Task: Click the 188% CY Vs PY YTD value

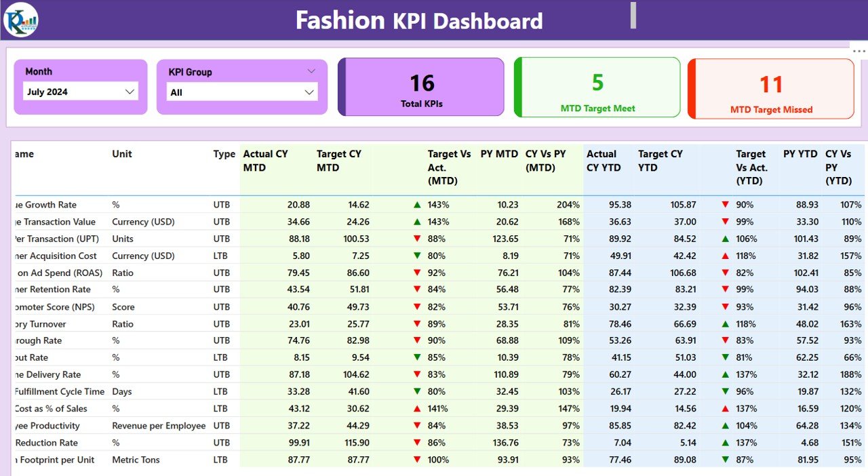Action: click(850, 374)
